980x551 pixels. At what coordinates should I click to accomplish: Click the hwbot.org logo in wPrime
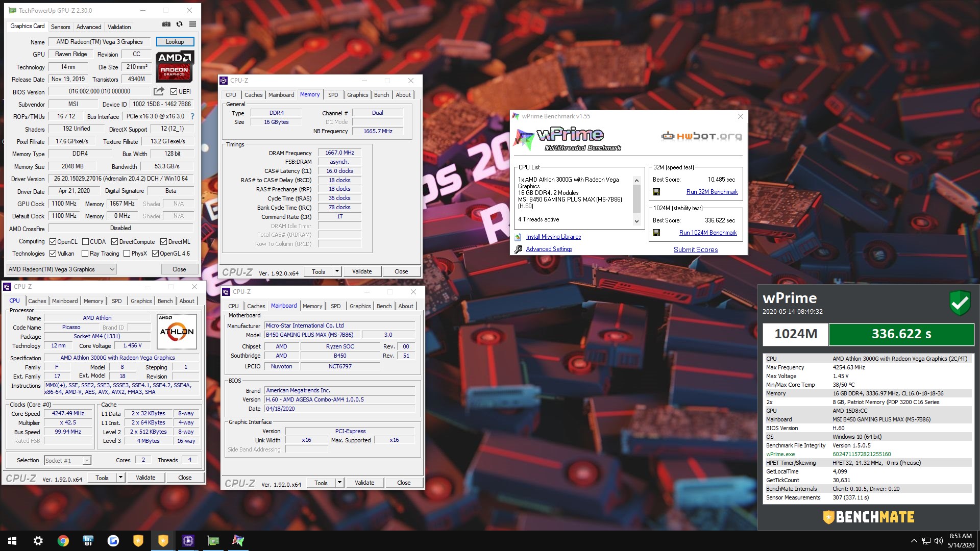[701, 136]
